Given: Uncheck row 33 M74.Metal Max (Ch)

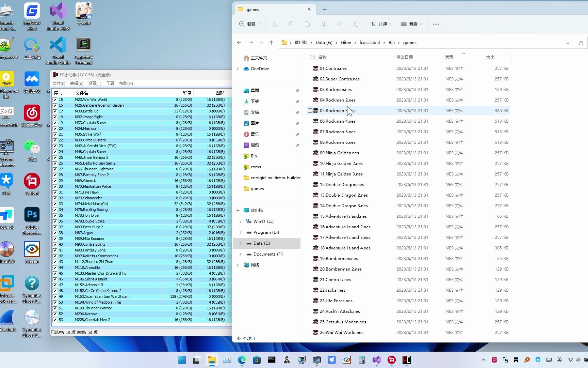Looking at the screenshot, I should click(55, 204).
